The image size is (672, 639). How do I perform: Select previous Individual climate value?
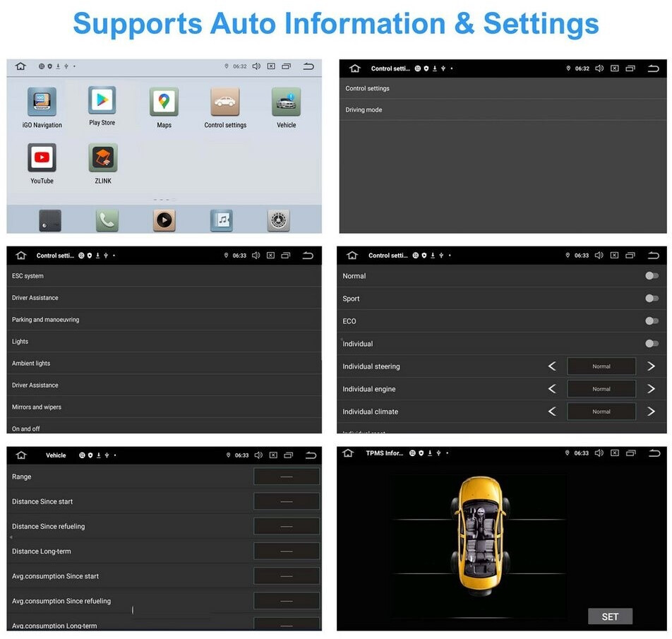click(x=552, y=412)
